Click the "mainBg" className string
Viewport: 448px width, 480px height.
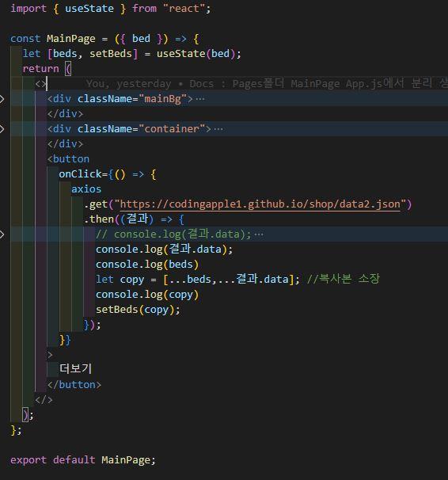162,99
